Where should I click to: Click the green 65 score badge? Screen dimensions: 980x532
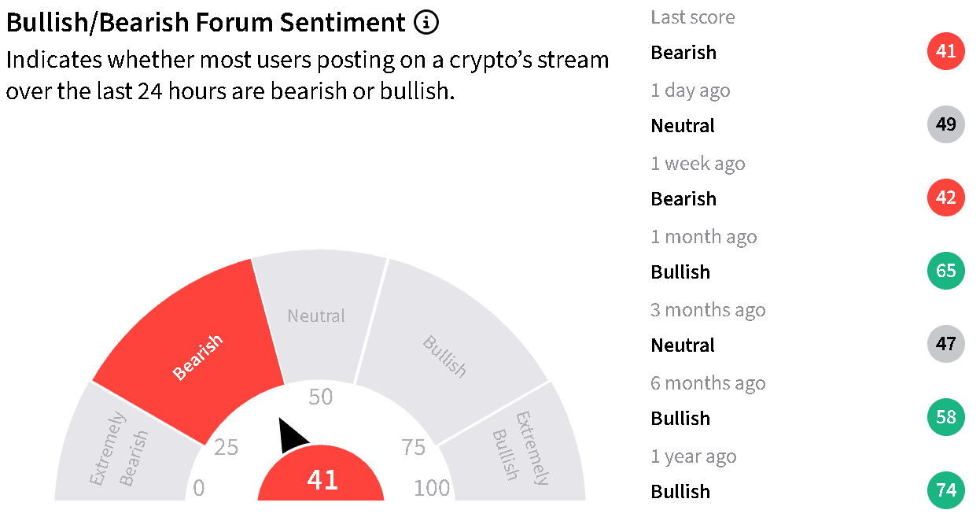click(946, 272)
